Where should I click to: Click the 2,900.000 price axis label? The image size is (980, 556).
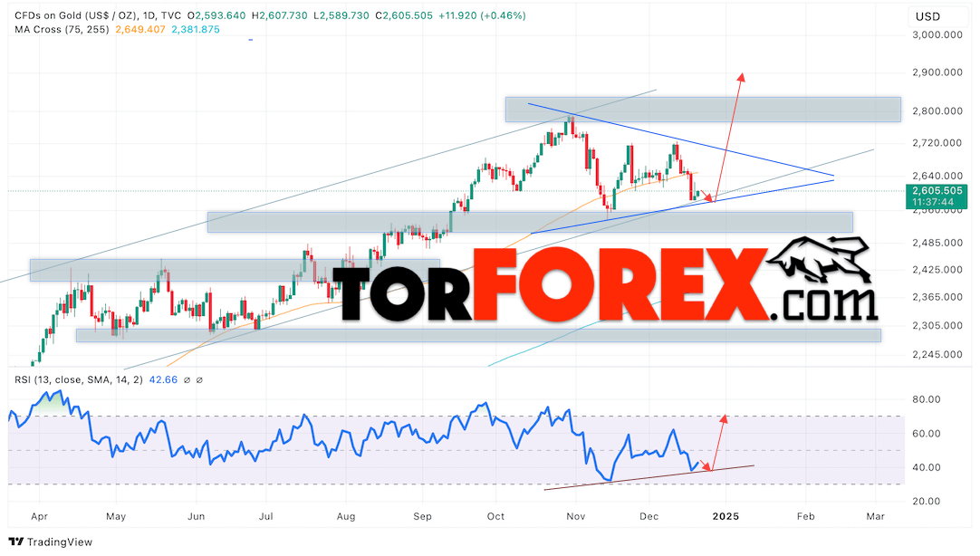pyautogui.click(x=937, y=72)
